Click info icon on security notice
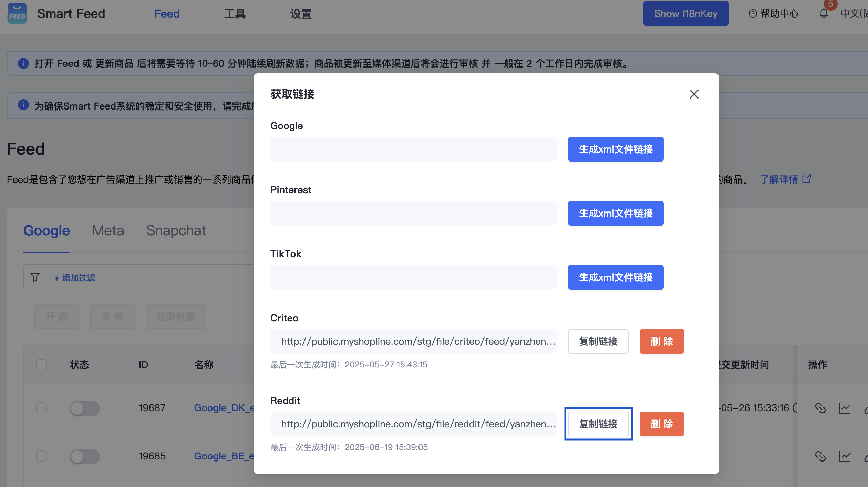The image size is (868, 487). tap(23, 105)
